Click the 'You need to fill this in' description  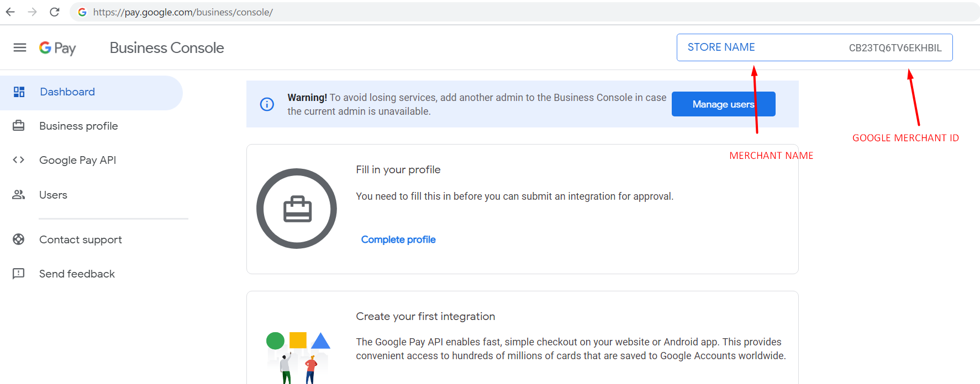(x=515, y=196)
